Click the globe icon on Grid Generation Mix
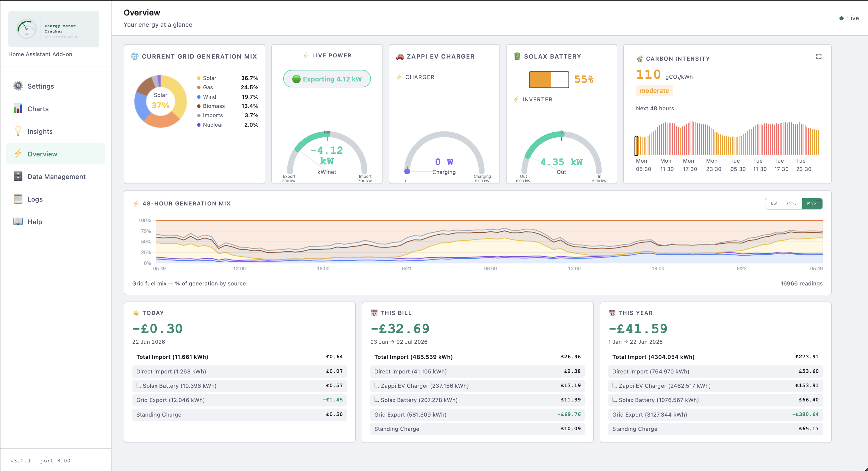 [x=135, y=56]
